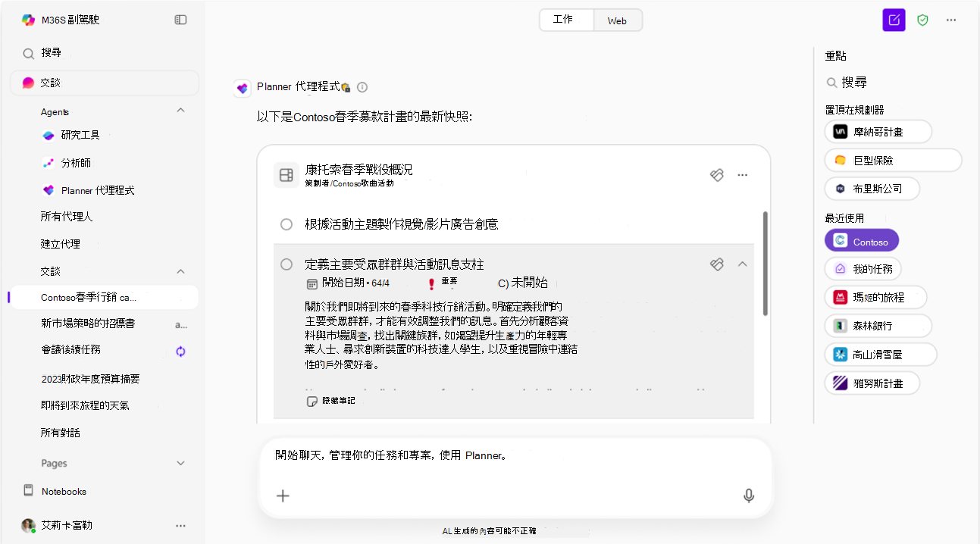980x544 pixels.
Task: Select 我的任務 chip
Action: 863,269
